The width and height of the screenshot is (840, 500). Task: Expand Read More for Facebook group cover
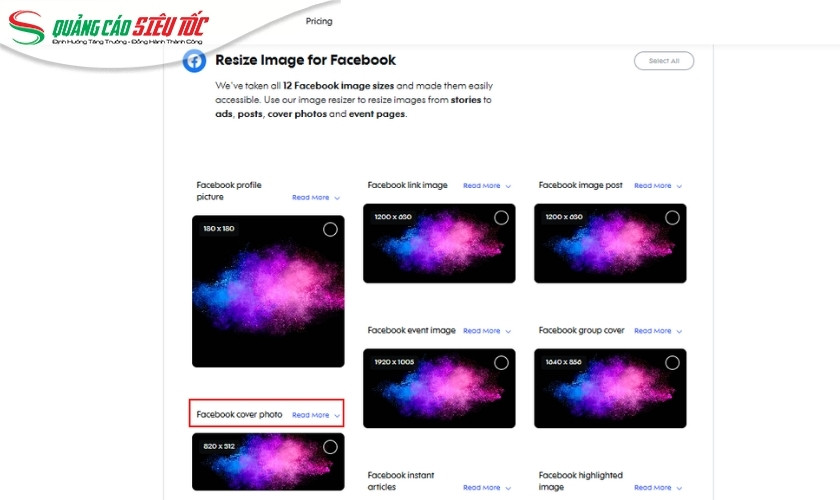tap(657, 331)
